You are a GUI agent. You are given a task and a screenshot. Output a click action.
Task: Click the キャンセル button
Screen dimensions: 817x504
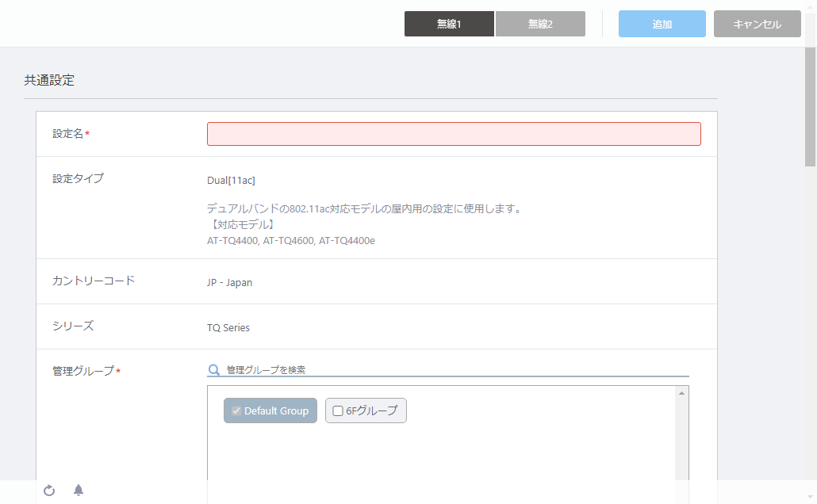coord(757,24)
